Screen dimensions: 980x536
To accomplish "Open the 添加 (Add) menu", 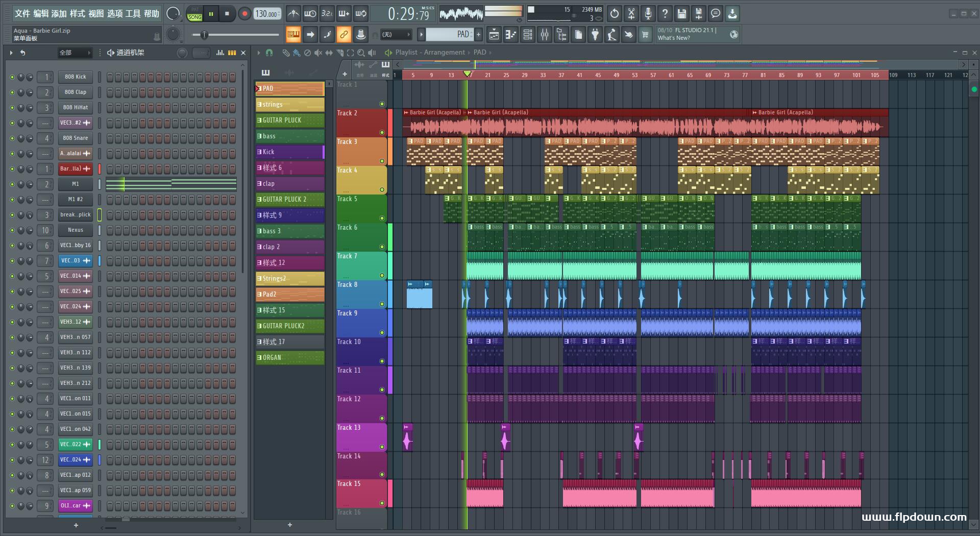I will coord(59,13).
